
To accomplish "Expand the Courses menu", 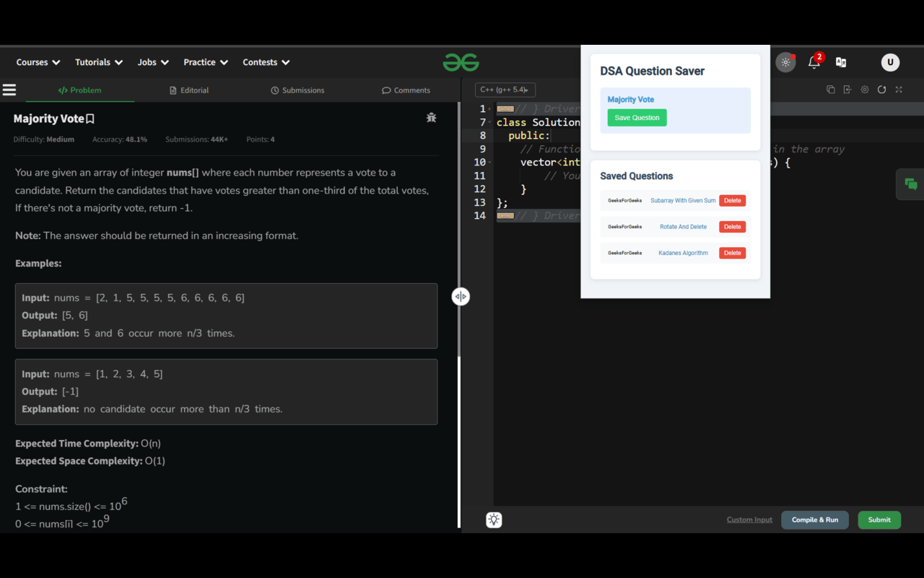I will tap(38, 62).
